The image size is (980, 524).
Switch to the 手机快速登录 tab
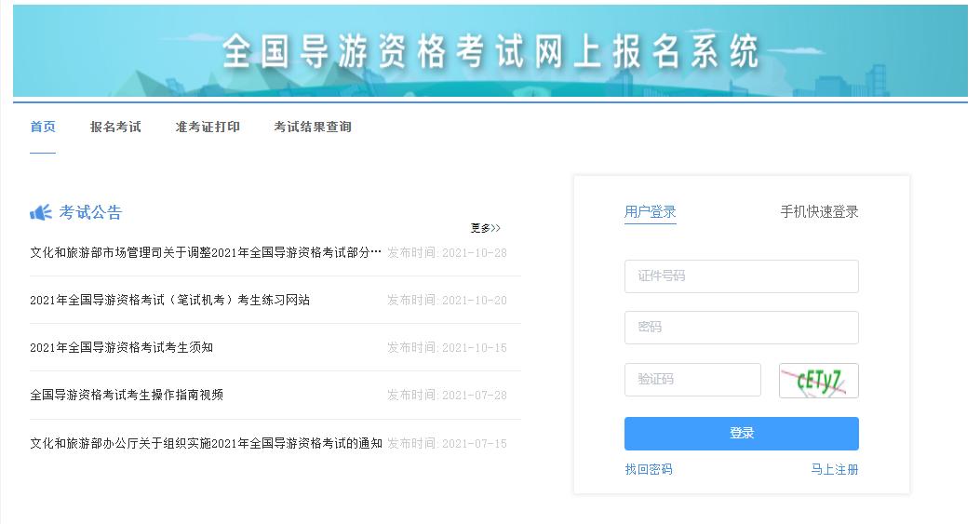(819, 212)
